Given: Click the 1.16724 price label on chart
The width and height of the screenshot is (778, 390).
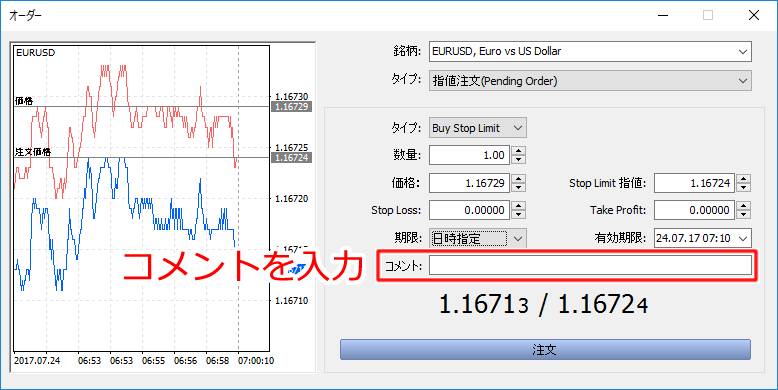Looking at the screenshot, I should 291,158.
